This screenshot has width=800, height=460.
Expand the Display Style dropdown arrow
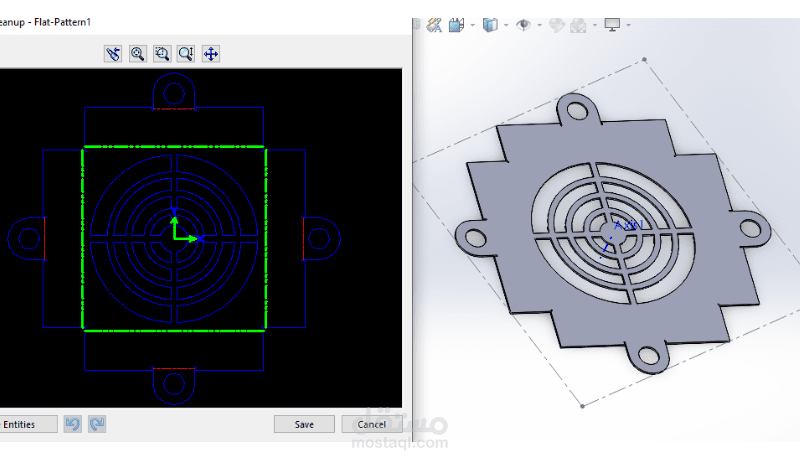click(506, 25)
